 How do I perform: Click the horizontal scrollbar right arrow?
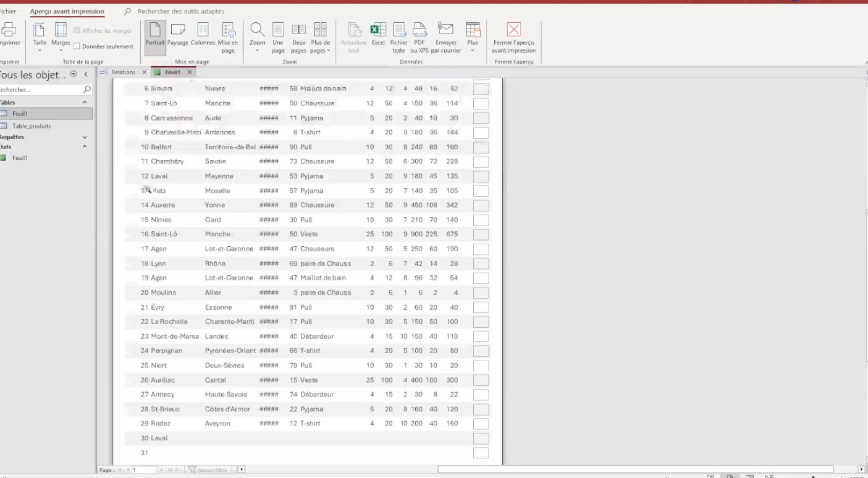coord(861,469)
